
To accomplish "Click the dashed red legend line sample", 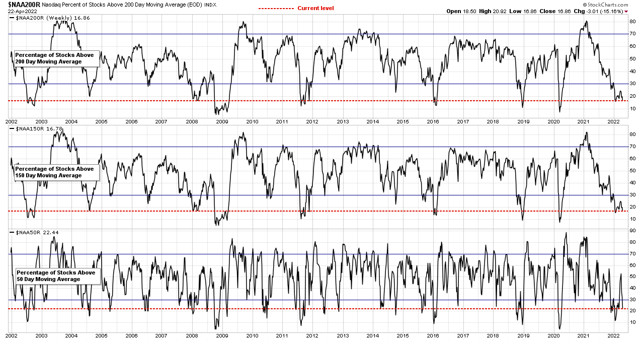I will 276,9.
